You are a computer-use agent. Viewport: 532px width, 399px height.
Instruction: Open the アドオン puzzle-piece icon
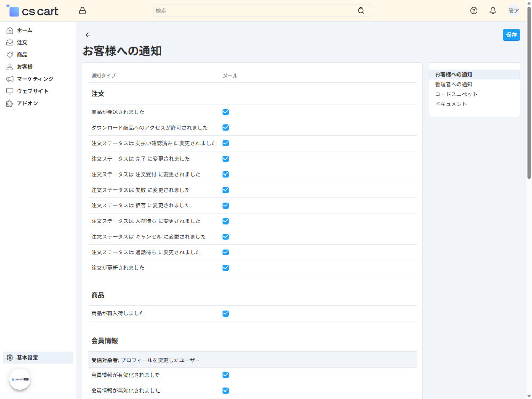(9, 103)
